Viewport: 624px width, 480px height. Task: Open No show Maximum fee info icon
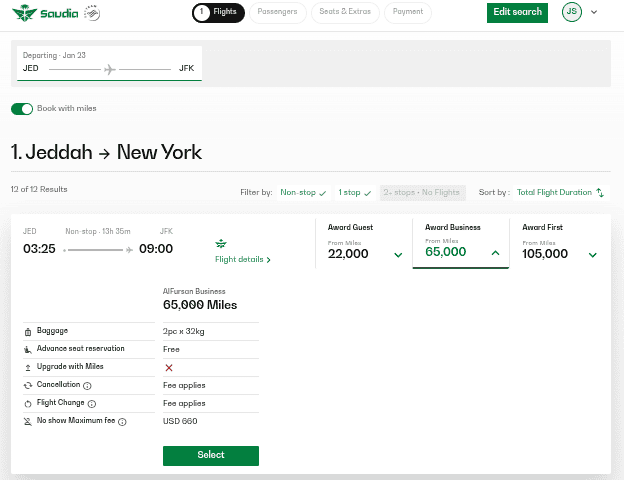pos(123,422)
